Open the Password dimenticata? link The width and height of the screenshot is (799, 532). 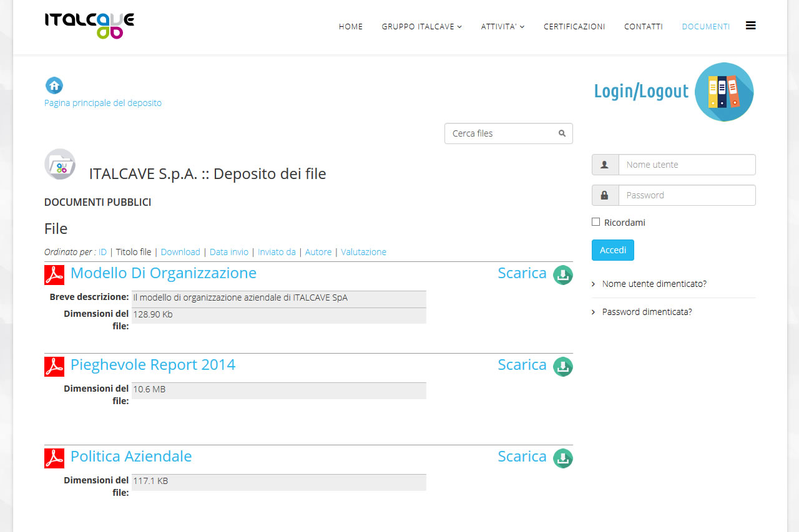pos(647,312)
